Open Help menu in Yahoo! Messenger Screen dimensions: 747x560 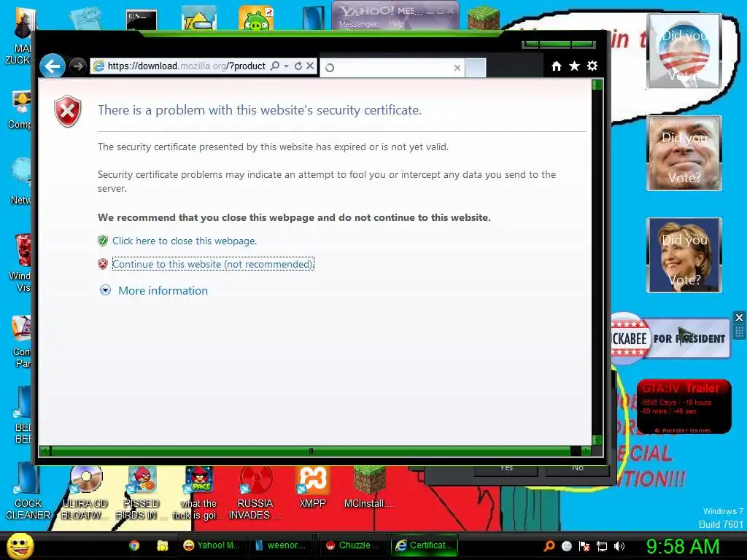tap(396, 24)
